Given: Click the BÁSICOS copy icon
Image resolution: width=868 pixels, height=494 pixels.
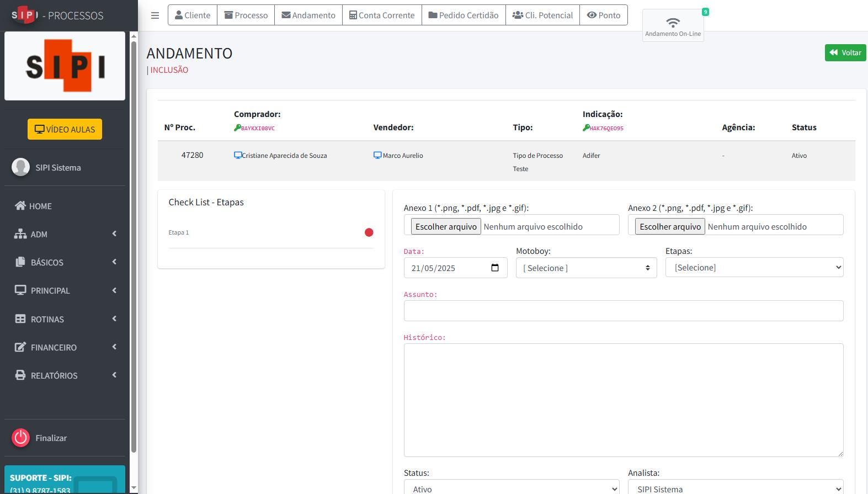Looking at the screenshot, I should [x=20, y=262].
